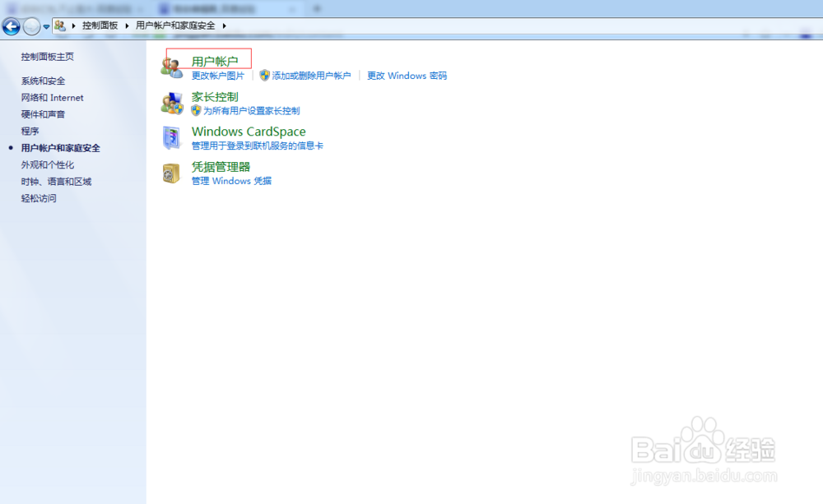Open 为所有用户设置家长控制 link
Viewport: 823px width, 504px height.
coord(251,111)
